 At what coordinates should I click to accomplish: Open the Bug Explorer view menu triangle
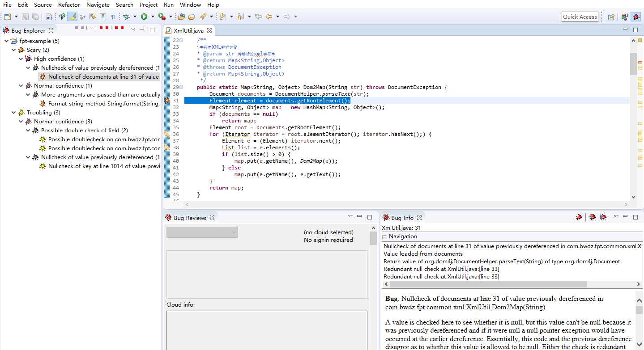(133, 29)
